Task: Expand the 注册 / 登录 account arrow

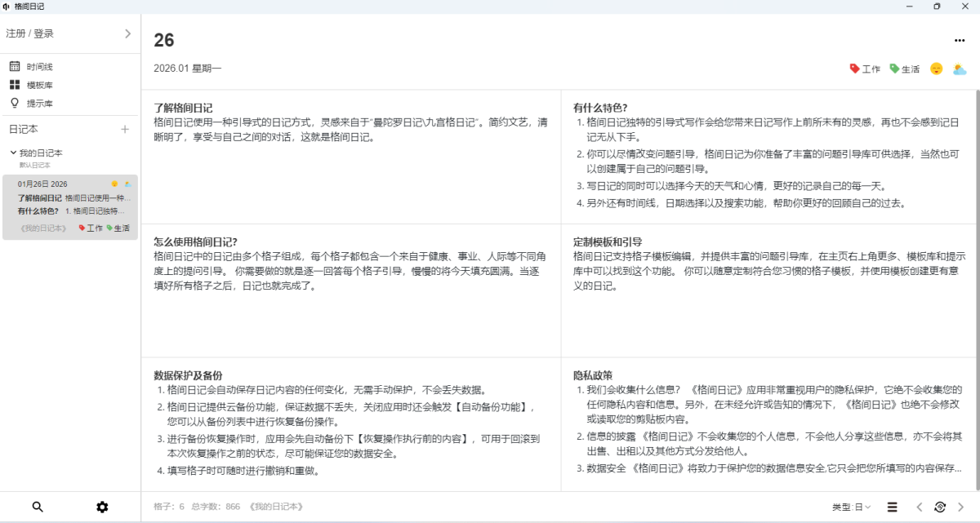Action: click(x=127, y=33)
